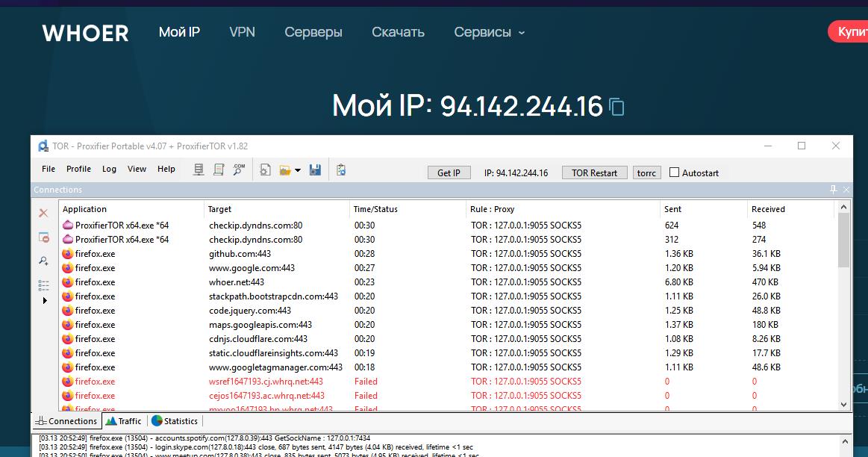Open Name Resolution (.COM magnifier) icon
The height and width of the screenshot is (457, 868).
239,170
